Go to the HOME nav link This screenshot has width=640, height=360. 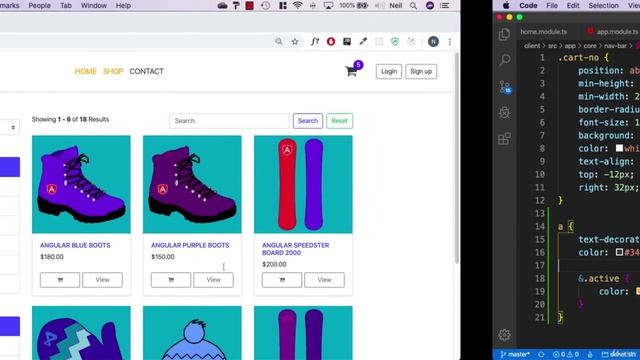85,71
